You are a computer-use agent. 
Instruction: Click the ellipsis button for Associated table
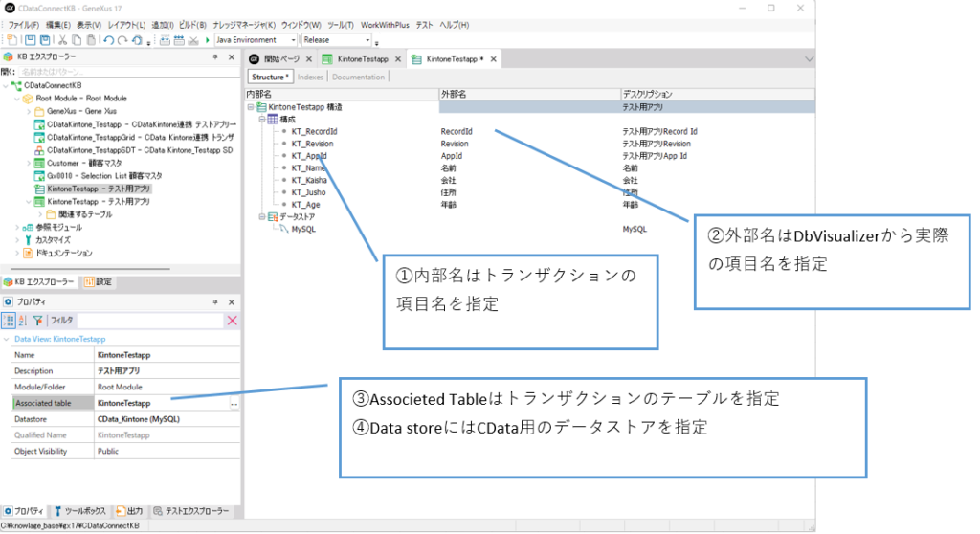coord(234,404)
